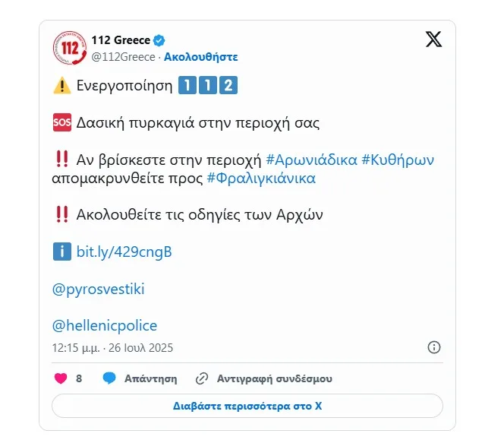Click the Διαβάστε περισσότερα στο X button
This screenshot has height=443, width=504.
tap(247, 406)
